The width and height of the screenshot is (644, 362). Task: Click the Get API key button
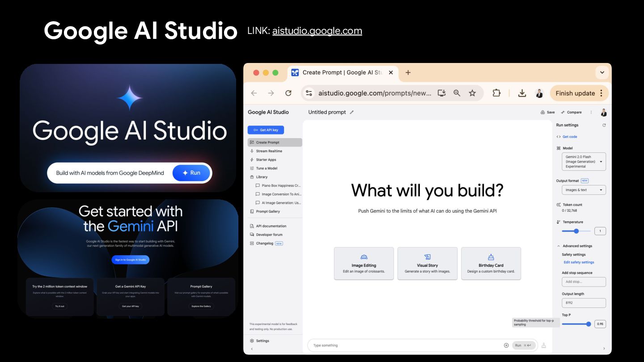pyautogui.click(x=266, y=130)
